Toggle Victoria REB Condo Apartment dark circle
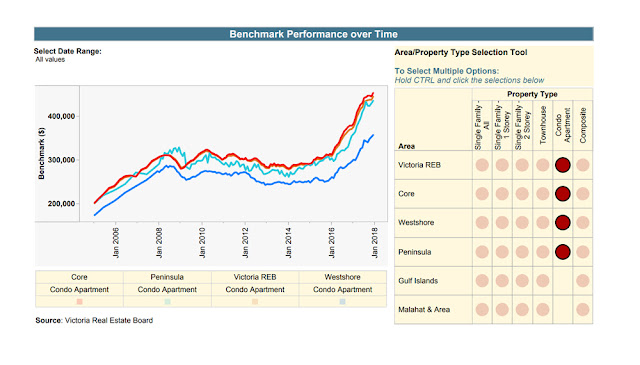Screen dimensions: 640x365 tap(562, 165)
